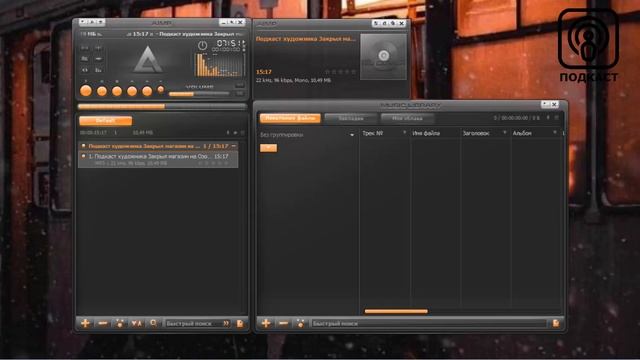Click the Имя файла column header

pyautogui.click(x=426, y=133)
